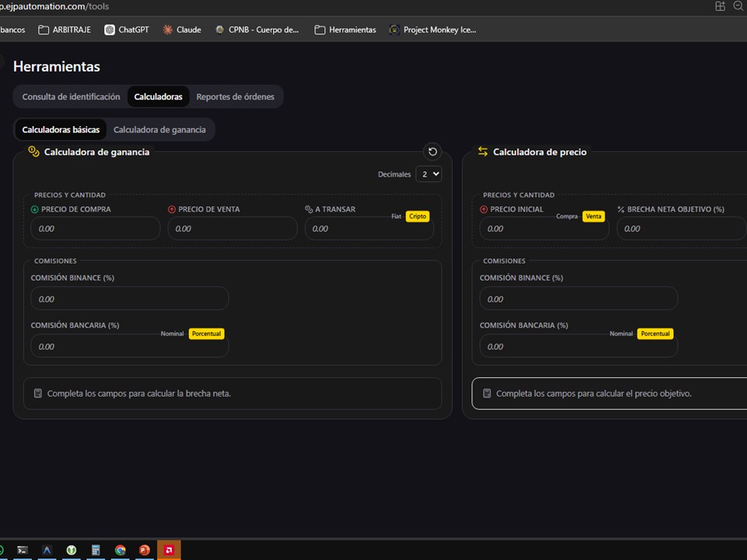
Task: Click Comisión Binance field in ganancia calculator
Action: tap(130, 299)
